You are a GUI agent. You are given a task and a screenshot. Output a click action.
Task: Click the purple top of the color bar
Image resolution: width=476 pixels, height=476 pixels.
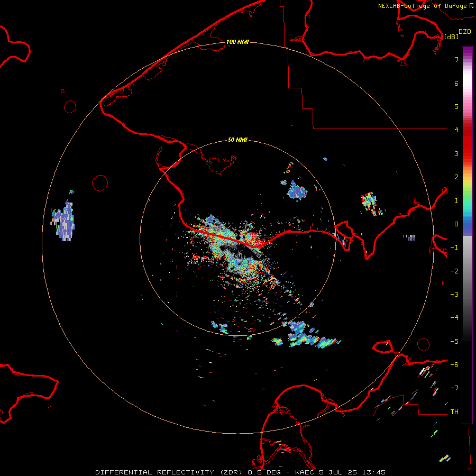(467, 52)
